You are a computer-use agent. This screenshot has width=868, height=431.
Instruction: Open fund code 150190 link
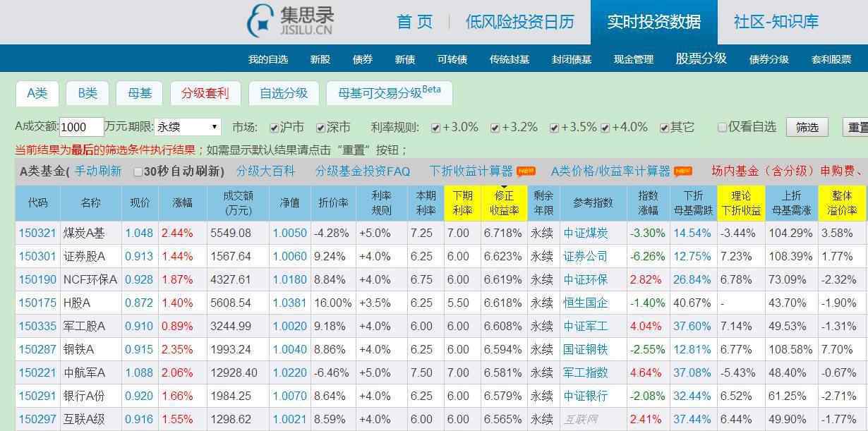click(37, 280)
